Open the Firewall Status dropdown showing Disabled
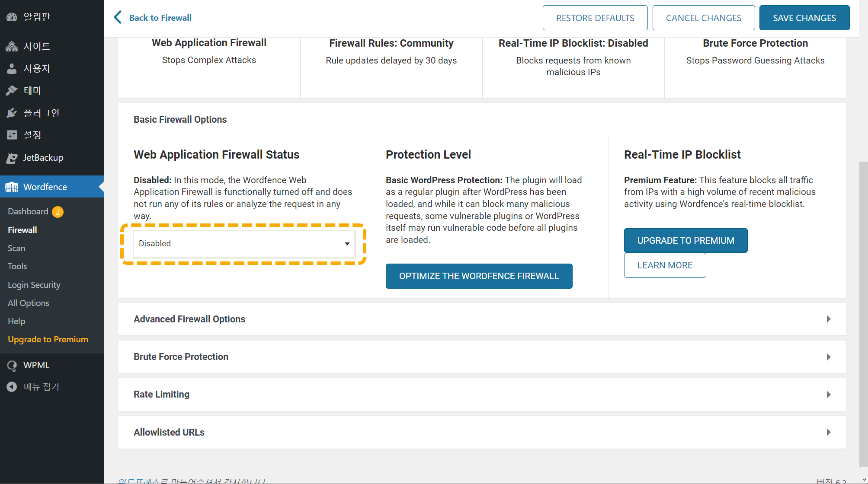 [244, 244]
